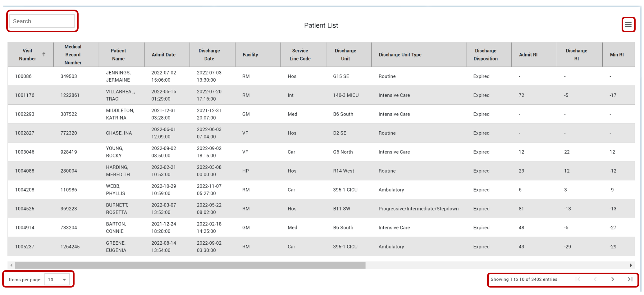Click patient YOUNG, ROCKY
The height and width of the screenshot is (295, 644).
[115, 152]
